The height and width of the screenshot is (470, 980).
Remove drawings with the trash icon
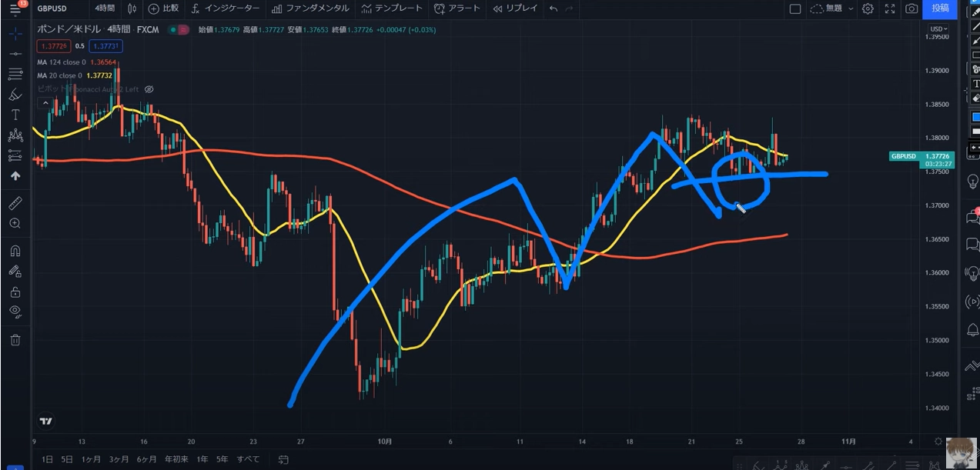click(x=15, y=339)
